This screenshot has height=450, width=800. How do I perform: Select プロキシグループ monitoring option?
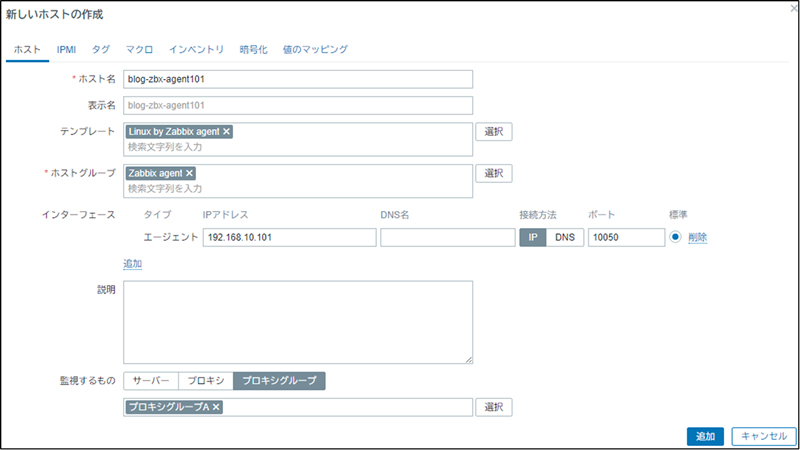279,380
